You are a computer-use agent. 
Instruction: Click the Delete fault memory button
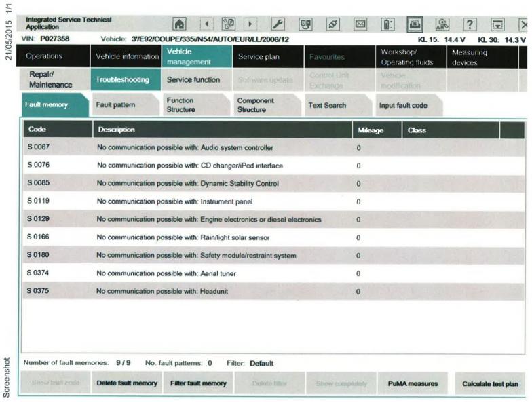[127, 383]
